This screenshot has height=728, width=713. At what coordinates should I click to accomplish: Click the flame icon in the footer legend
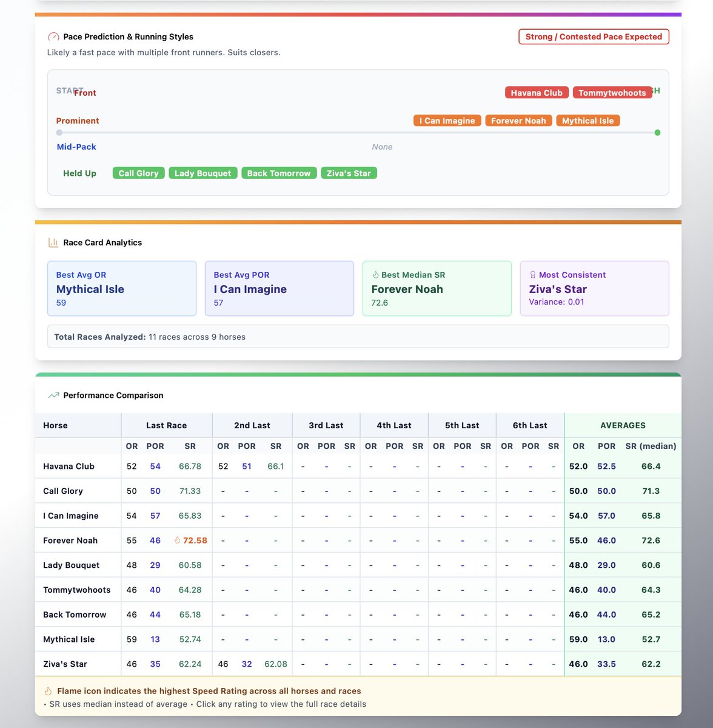click(x=49, y=691)
